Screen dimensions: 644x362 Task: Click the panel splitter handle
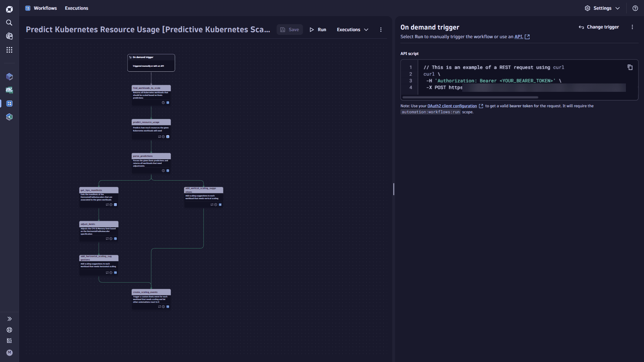point(394,189)
